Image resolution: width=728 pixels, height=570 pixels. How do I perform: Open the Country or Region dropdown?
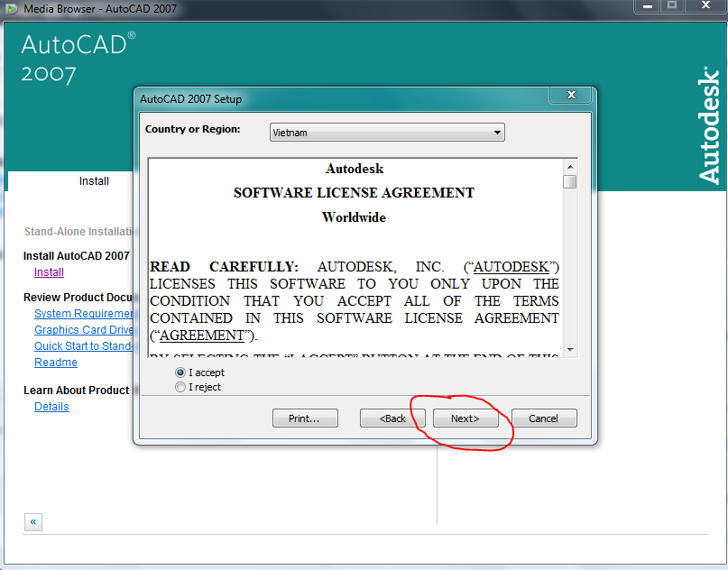[498, 132]
